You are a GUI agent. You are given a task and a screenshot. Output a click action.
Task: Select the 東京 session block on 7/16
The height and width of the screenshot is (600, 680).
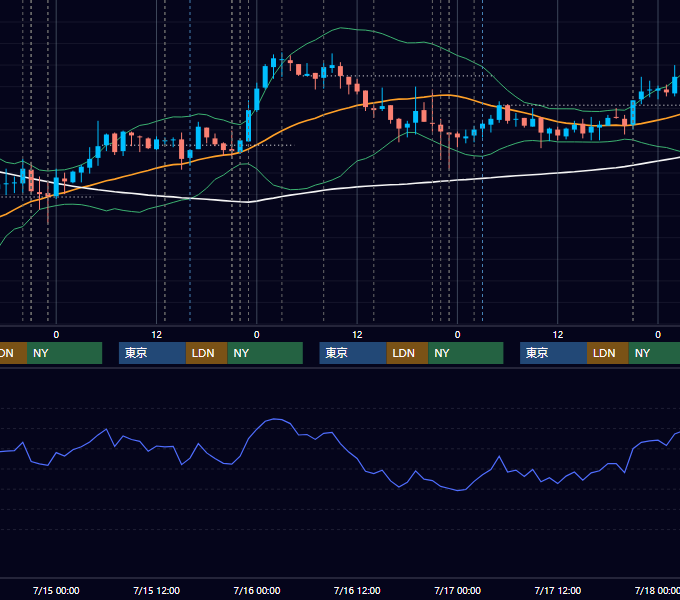(x=353, y=353)
